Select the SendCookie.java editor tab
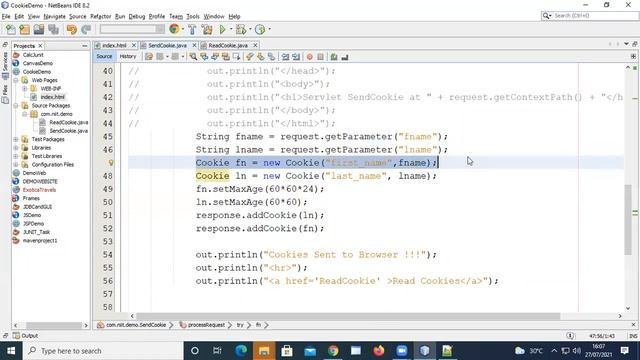Viewport: 640px width, 360px height. pyautogui.click(x=167, y=45)
